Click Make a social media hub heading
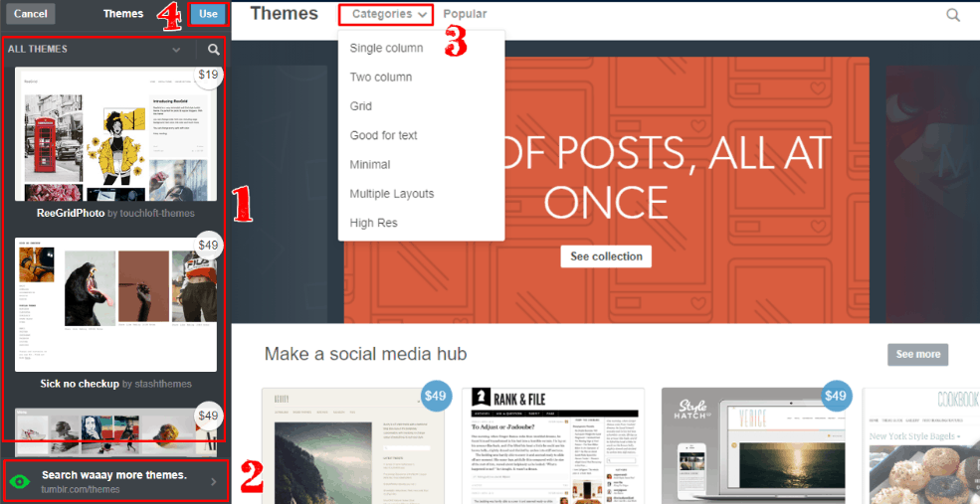This screenshot has width=980, height=504. point(365,354)
